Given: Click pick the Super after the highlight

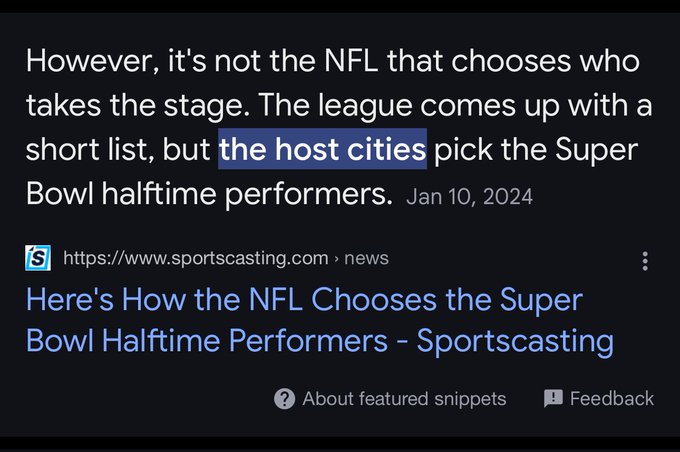Looking at the screenshot, I should coord(536,150).
